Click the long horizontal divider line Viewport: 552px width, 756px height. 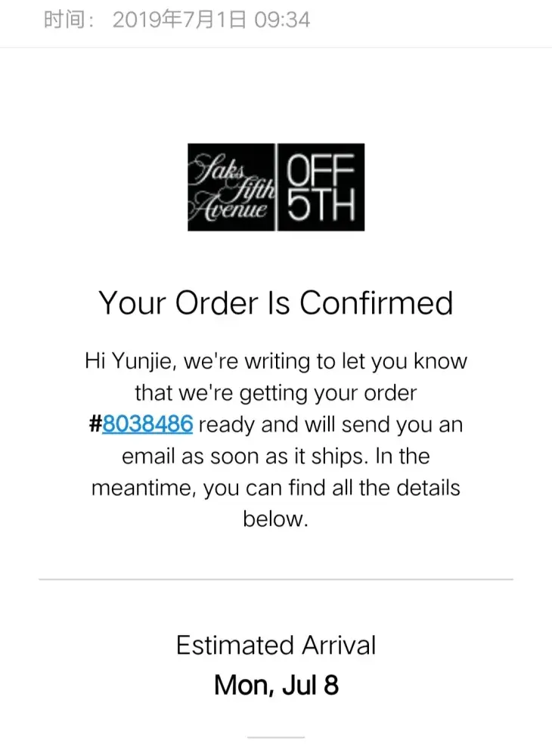276,580
